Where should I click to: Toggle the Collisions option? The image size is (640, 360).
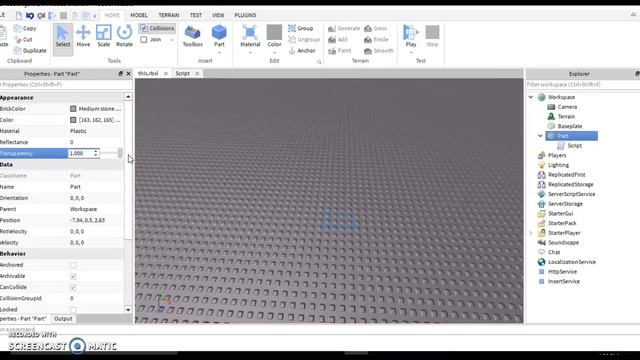(157, 28)
